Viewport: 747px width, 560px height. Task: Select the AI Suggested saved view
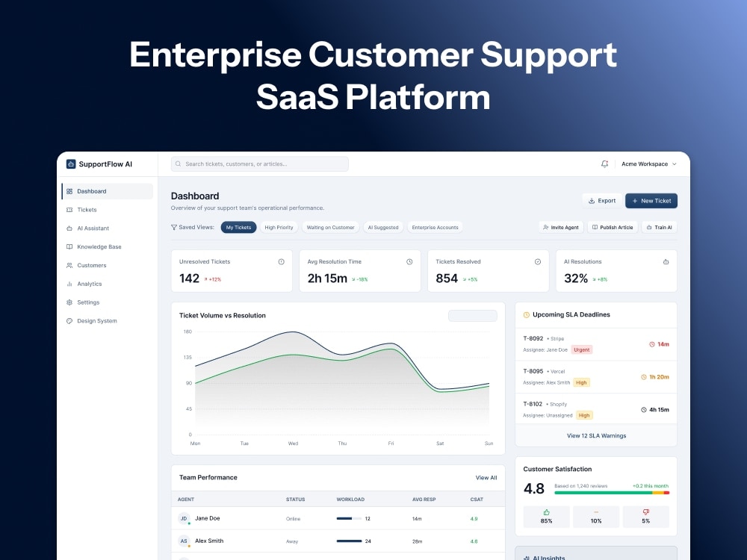coord(383,228)
